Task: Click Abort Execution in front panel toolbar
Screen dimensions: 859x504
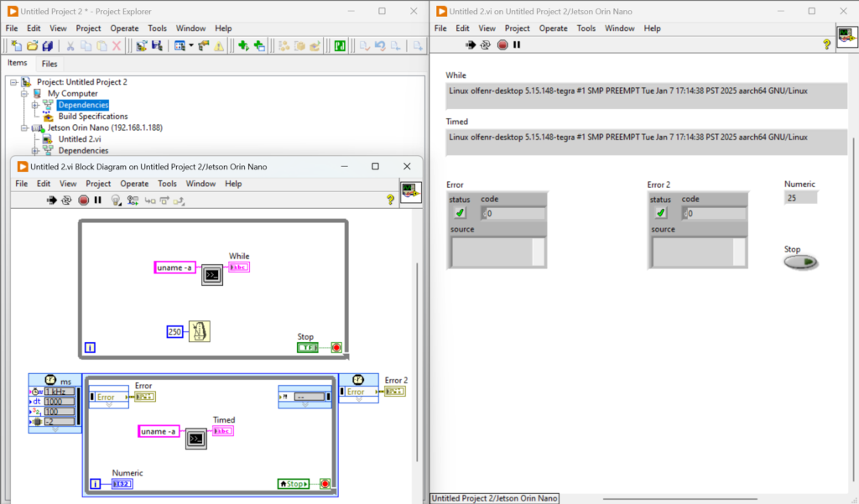Action: point(502,45)
